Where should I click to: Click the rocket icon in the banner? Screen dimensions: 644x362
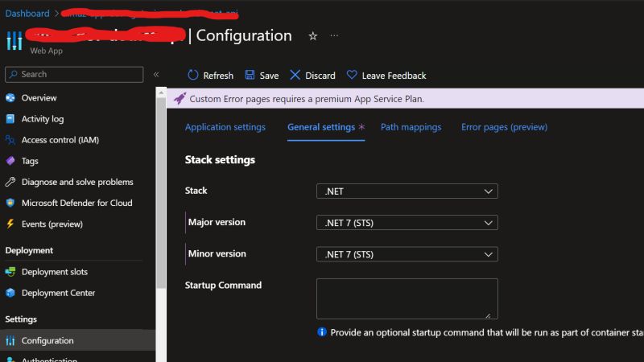[x=180, y=98]
